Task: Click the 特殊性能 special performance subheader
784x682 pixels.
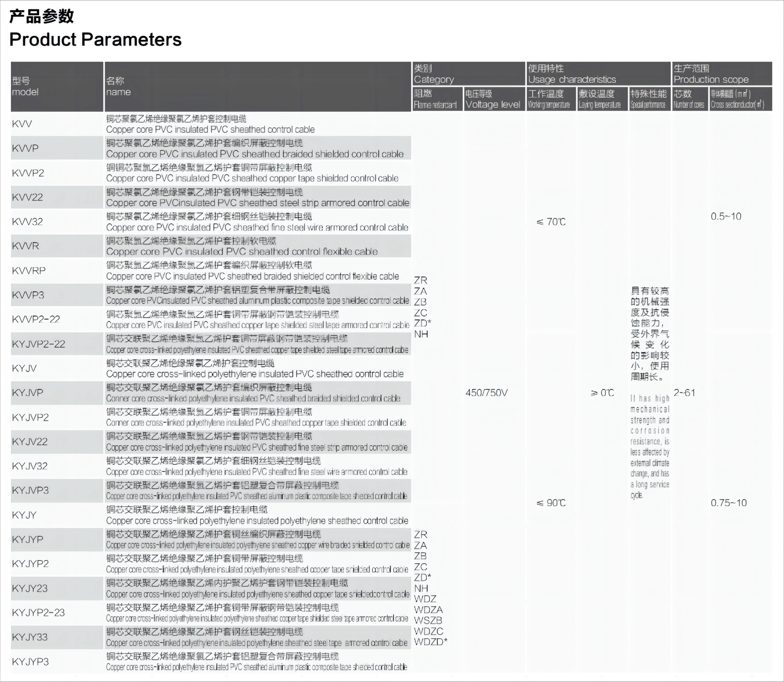Action: coord(650,99)
